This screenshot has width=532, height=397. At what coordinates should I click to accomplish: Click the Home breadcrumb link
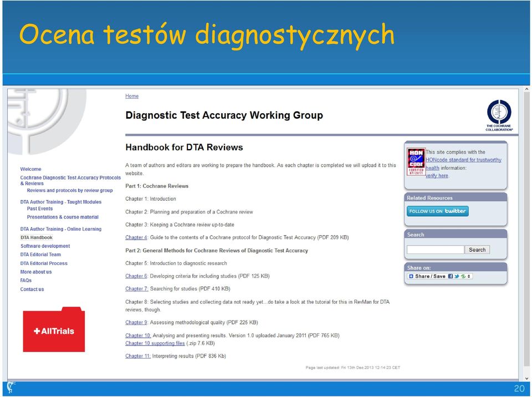coord(132,96)
